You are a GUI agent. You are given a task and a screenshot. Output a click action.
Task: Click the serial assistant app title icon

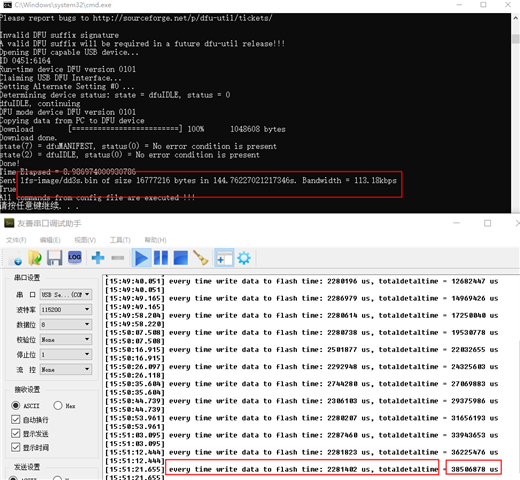click(x=9, y=223)
